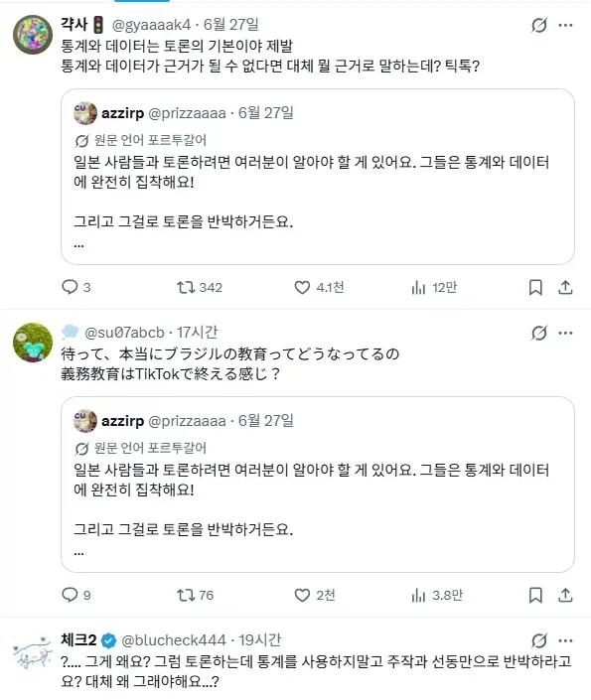591x700 pixels.
Task: Like the tweet with 2천 likes
Action: click(315, 595)
